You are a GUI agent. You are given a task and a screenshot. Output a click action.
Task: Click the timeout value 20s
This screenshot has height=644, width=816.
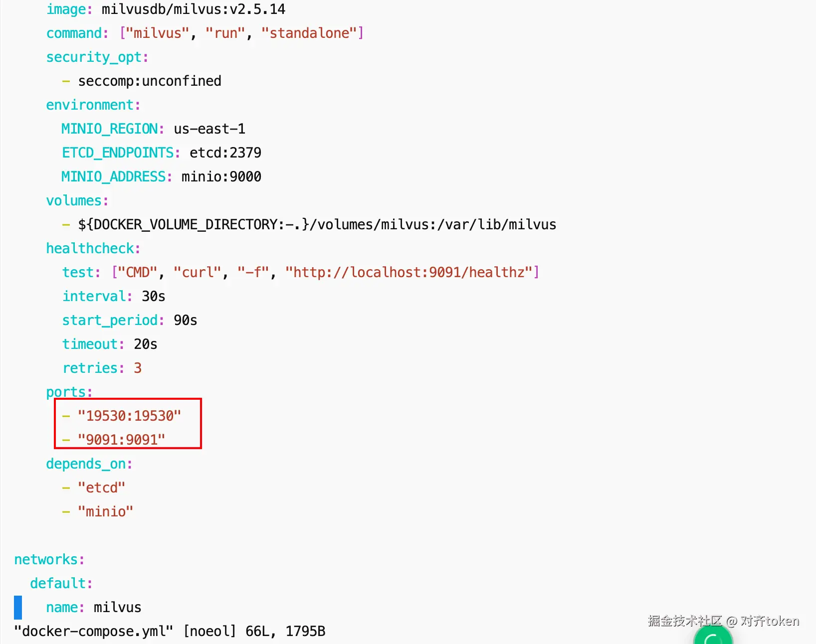click(146, 344)
